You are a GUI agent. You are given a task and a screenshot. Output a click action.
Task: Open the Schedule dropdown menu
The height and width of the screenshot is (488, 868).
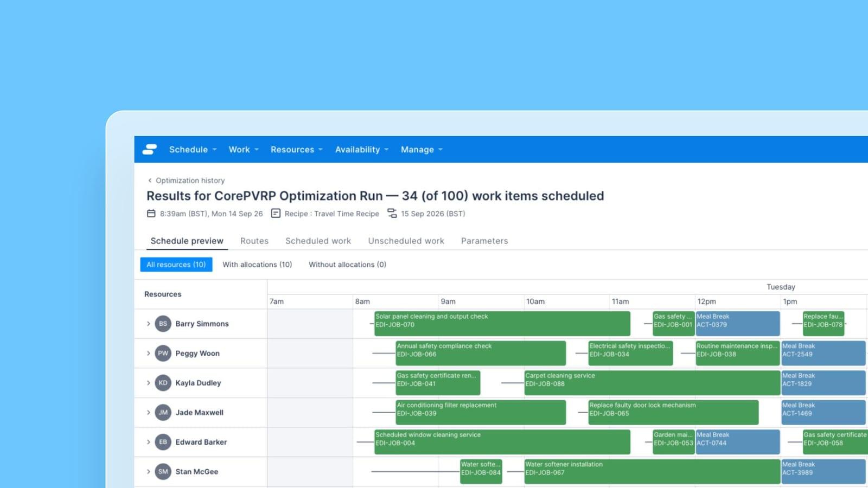click(193, 150)
